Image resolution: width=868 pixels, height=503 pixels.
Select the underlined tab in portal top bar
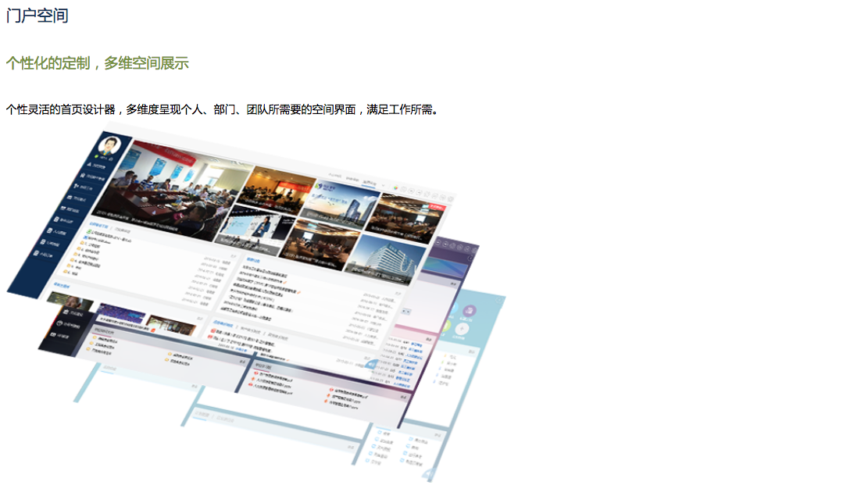coord(369,183)
